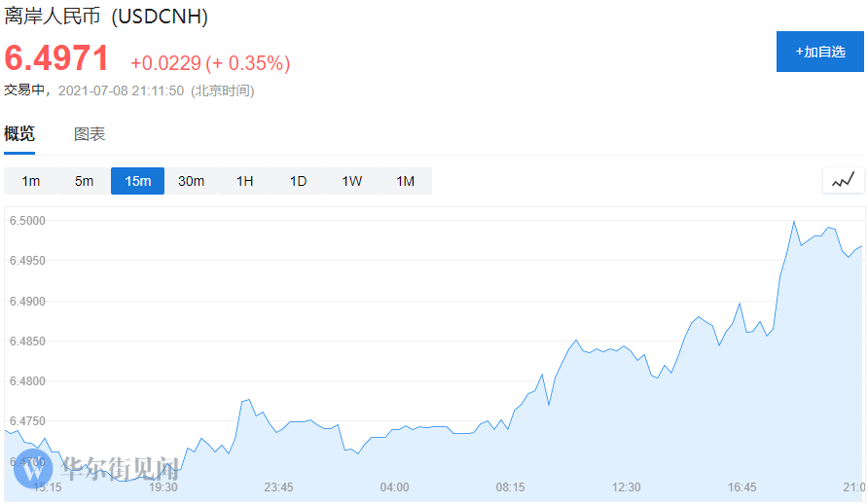Choose the active 15m interval
This screenshot has height=504, width=868.
pyautogui.click(x=137, y=181)
